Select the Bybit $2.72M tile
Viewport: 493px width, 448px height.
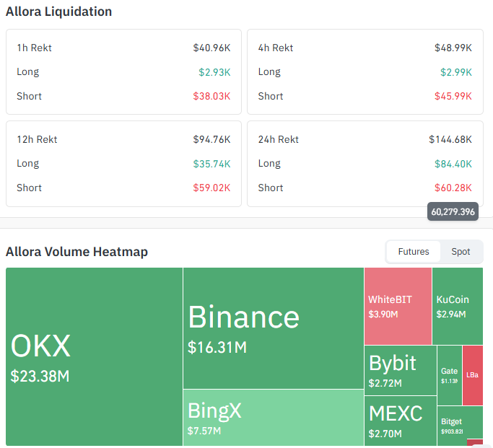coord(401,370)
